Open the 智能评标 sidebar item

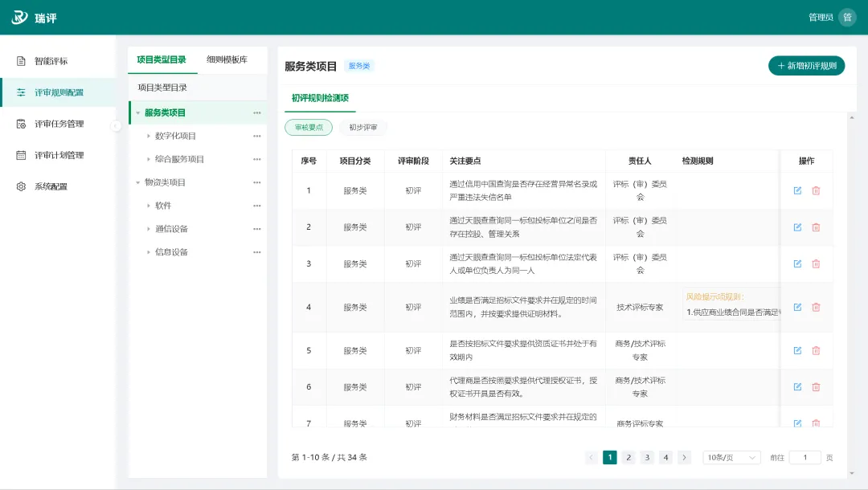tap(58, 61)
